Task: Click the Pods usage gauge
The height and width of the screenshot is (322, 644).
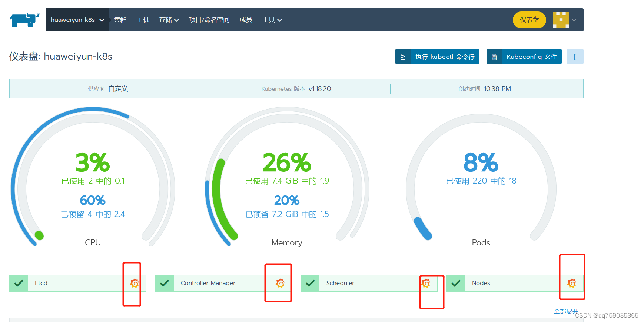Action: (481, 178)
